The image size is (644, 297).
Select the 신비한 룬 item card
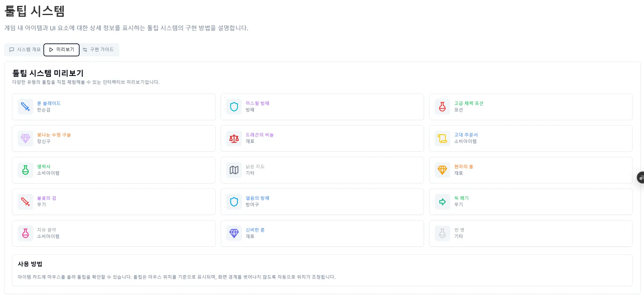pyautogui.click(x=322, y=233)
